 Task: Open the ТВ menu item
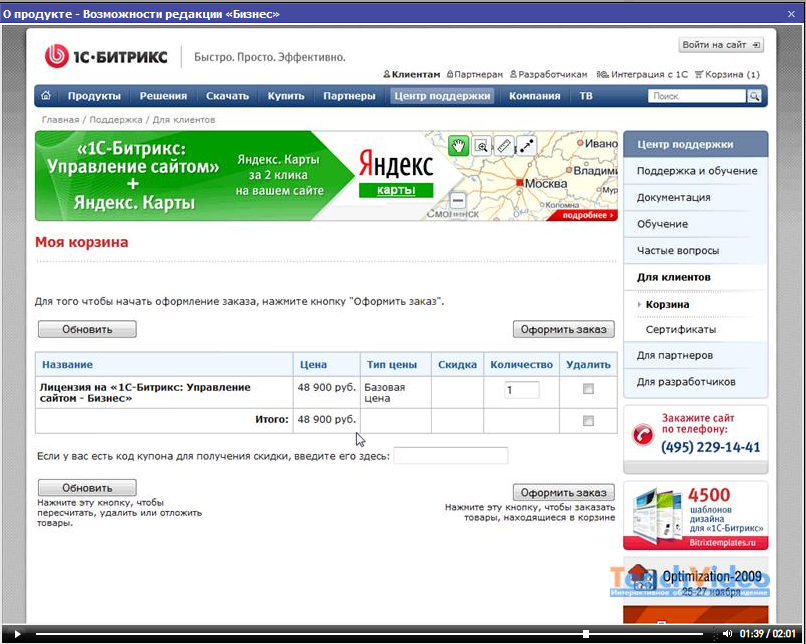pyautogui.click(x=586, y=96)
